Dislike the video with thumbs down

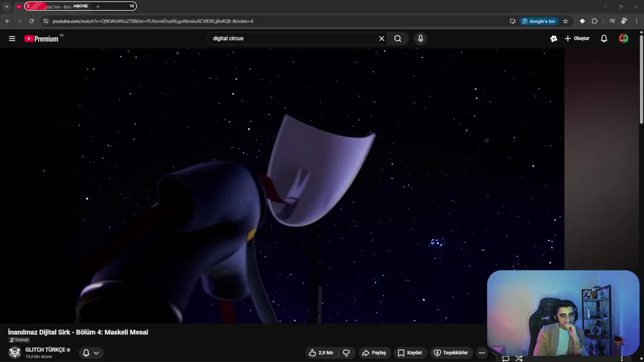(346, 353)
